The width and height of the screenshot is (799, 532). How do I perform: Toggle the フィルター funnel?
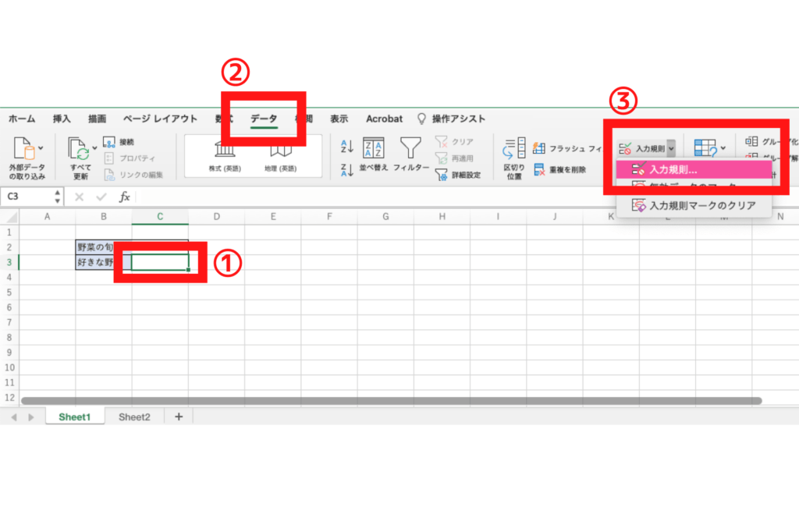click(x=410, y=154)
